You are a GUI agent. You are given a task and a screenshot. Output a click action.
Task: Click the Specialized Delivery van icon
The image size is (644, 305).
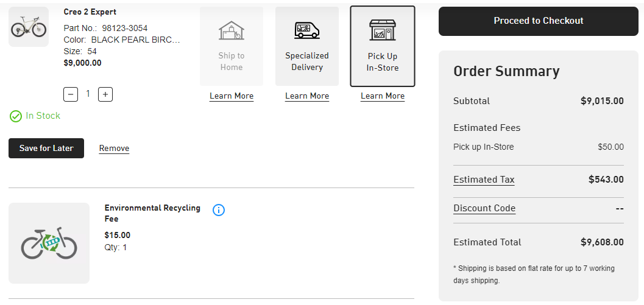click(307, 30)
